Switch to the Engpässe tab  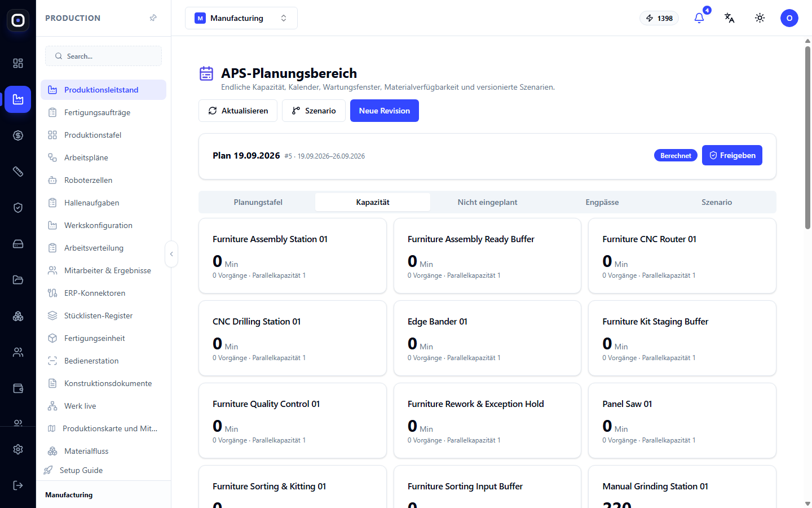pyautogui.click(x=602, y=202)
